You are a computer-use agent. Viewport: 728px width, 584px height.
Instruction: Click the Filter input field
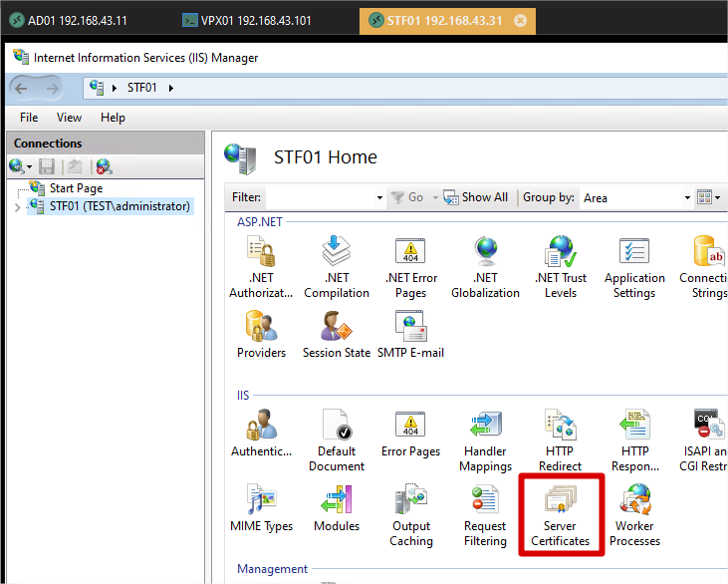point(321,197)
